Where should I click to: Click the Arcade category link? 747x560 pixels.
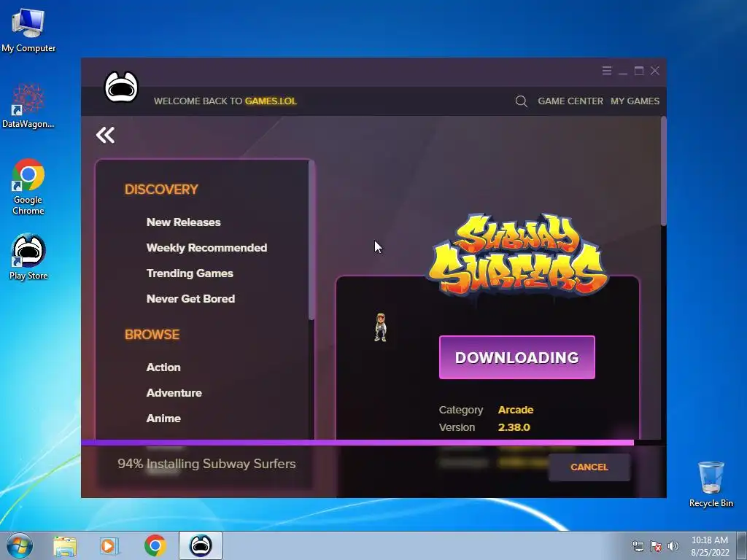pos(516,410)
